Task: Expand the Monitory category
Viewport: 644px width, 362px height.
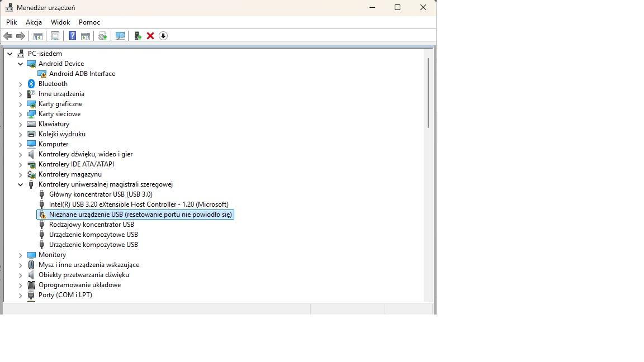Action: pos(21,255)
